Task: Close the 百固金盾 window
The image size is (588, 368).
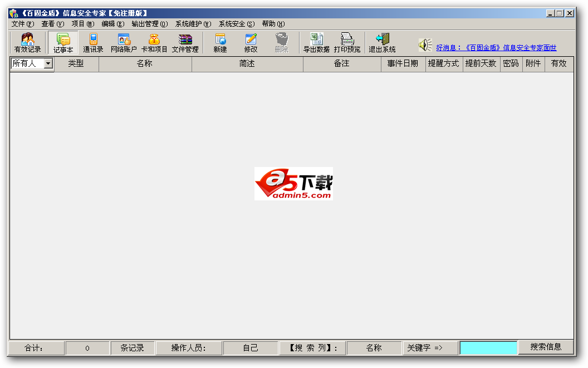Action: point(569,13)
